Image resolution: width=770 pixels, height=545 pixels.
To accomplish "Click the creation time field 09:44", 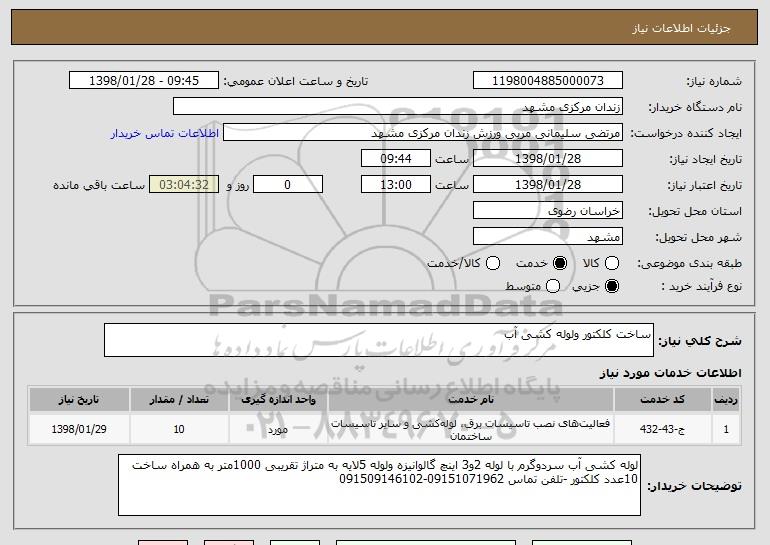I will tap(396, 159).
